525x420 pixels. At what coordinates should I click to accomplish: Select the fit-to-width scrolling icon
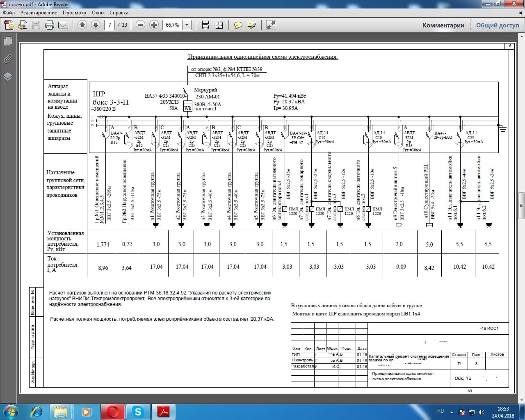[x=206, y=25]
